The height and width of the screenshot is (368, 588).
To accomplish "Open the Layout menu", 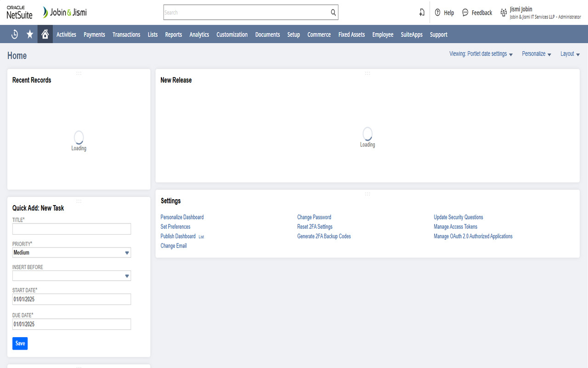I will click(570, 54).
